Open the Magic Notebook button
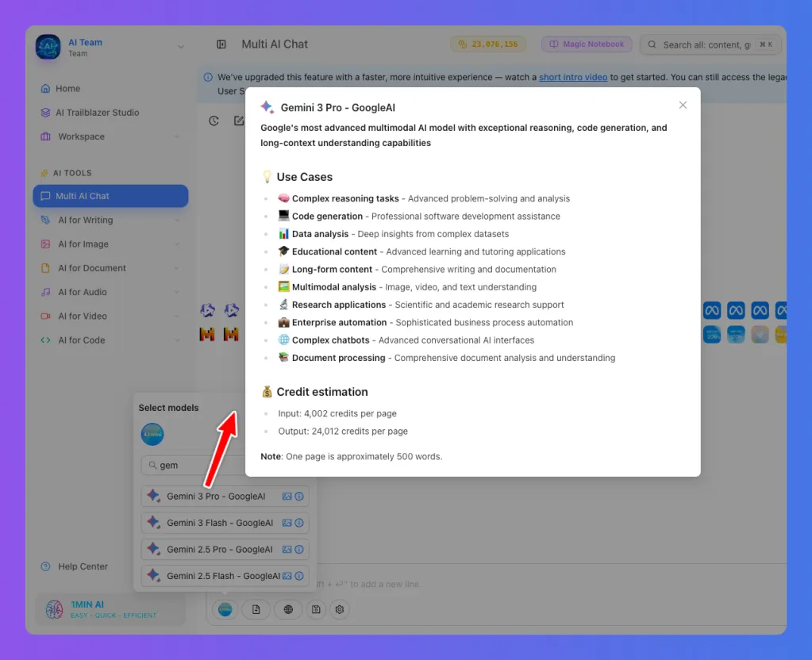The image size is (812, 660). coord(587,44)
